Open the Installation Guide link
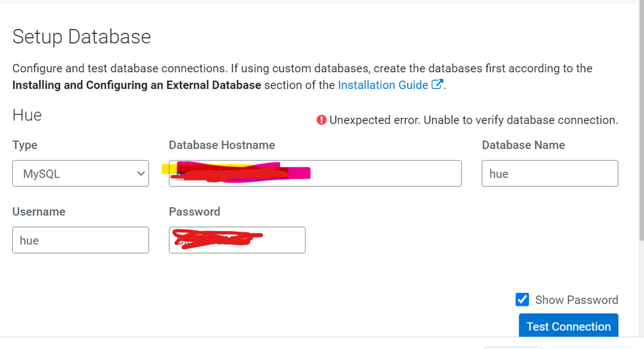This screenshot has width=644, height=349. coord(383,85)
